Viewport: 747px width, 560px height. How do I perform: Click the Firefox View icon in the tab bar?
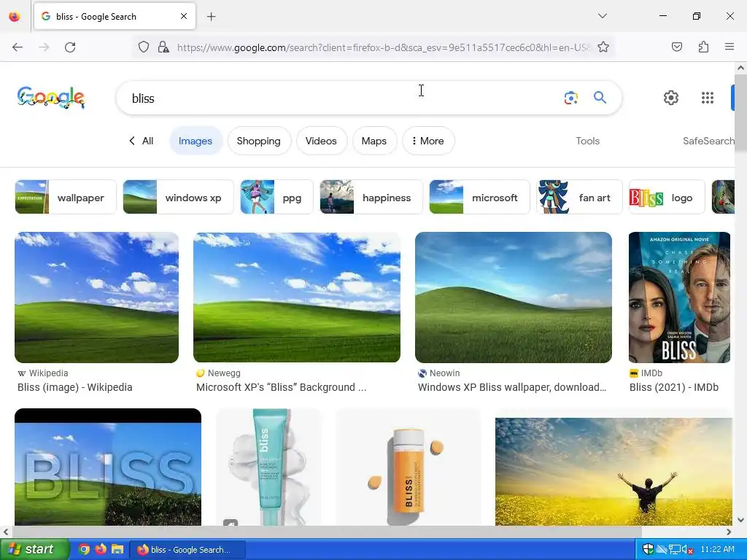coord(15,17)
